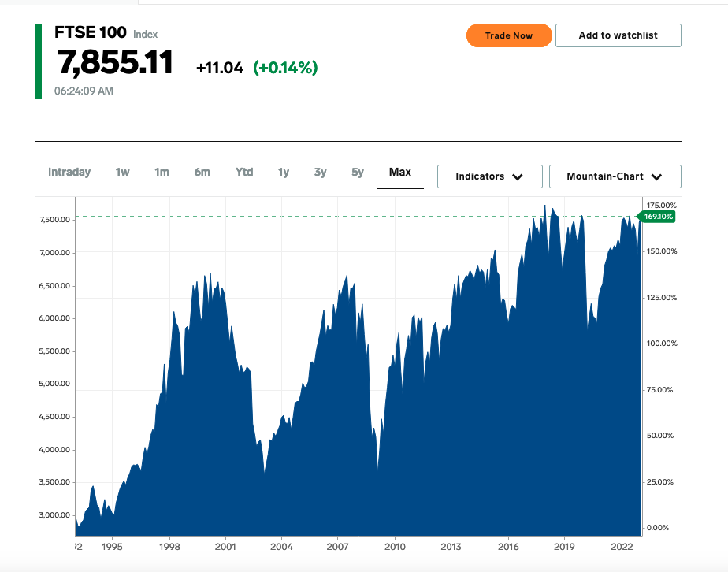728x572 pixels.
Task: Click the +11.04 point change
Action: tap(220, 68)
